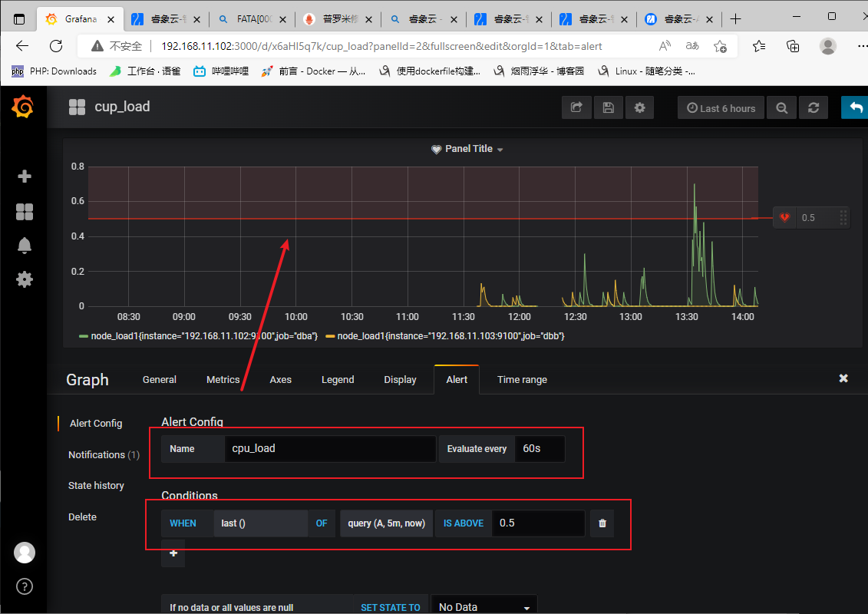
Task: Click the zoom out magnifier icon
Action: [x=781, y=107]
